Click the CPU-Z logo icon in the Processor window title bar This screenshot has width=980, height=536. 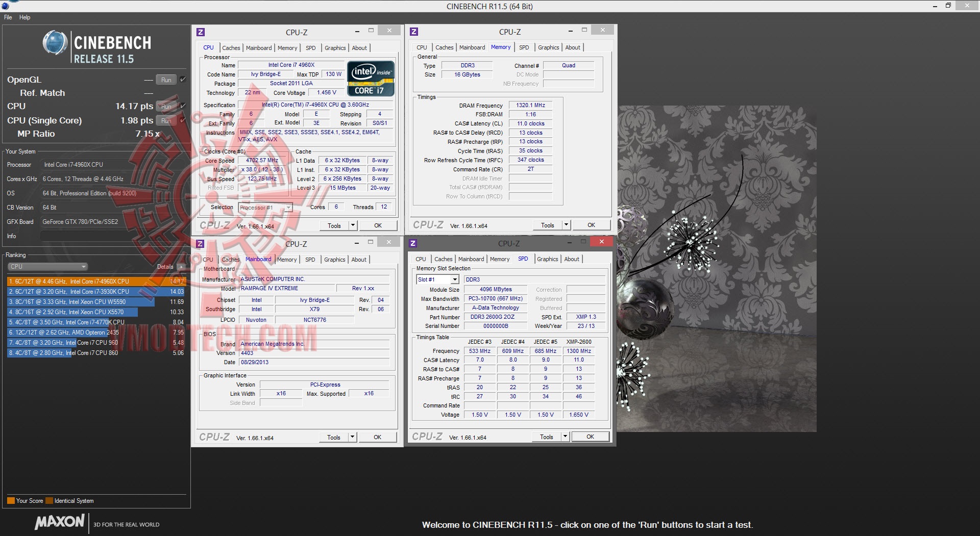[201, 32]
